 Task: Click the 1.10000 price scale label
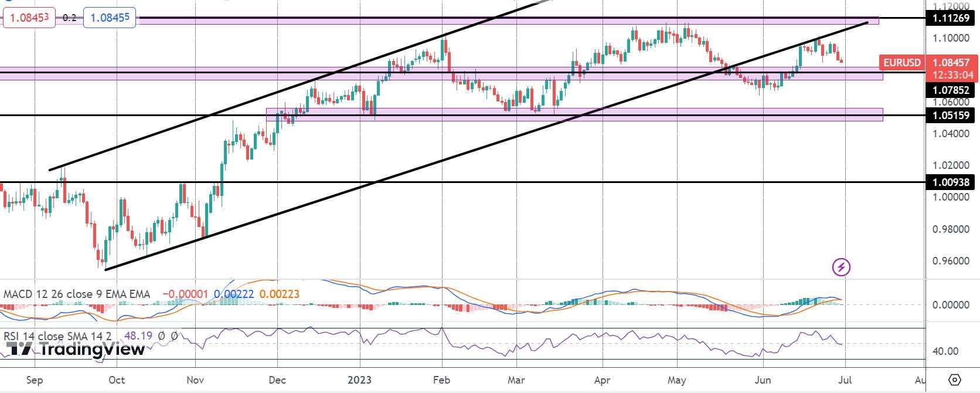[x=950, y=38]
